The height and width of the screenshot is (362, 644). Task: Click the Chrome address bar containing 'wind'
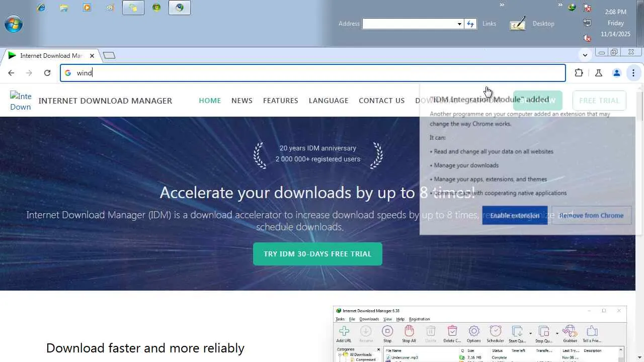(x=313, y=73)
